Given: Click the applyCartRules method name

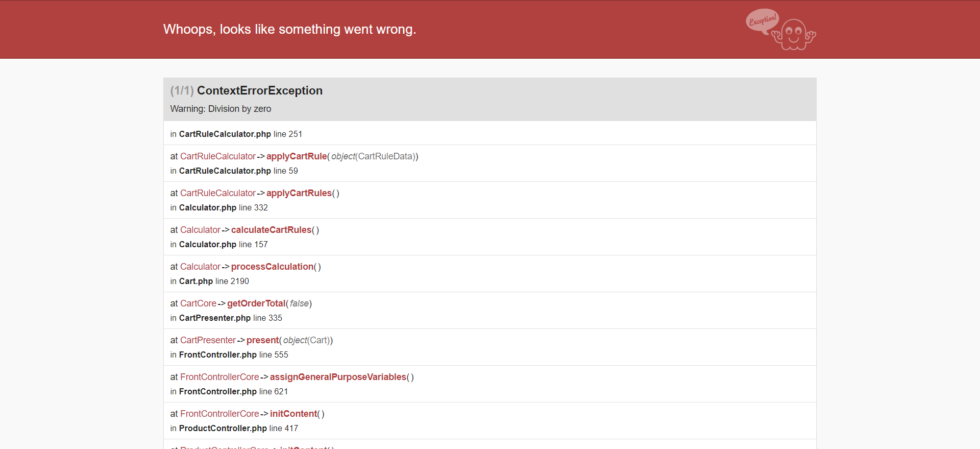Looking at the screenshot, I should [x=299, y=193].
